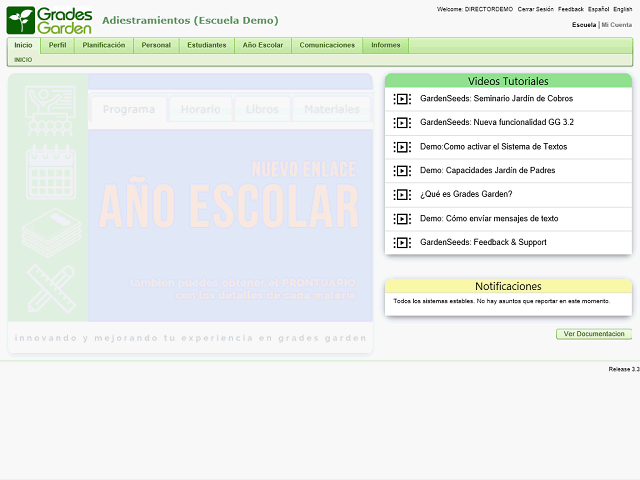Play video icon for ¿Qué es Grades Garden?
The height and width of the screenshot is (480, 640).
pyautogui.click(x=402, y=195)
